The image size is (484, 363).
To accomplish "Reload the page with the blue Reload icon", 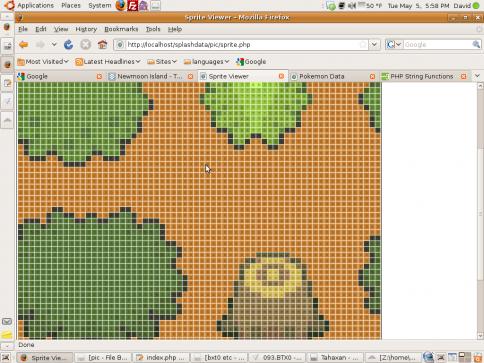I will coord(68,44).
